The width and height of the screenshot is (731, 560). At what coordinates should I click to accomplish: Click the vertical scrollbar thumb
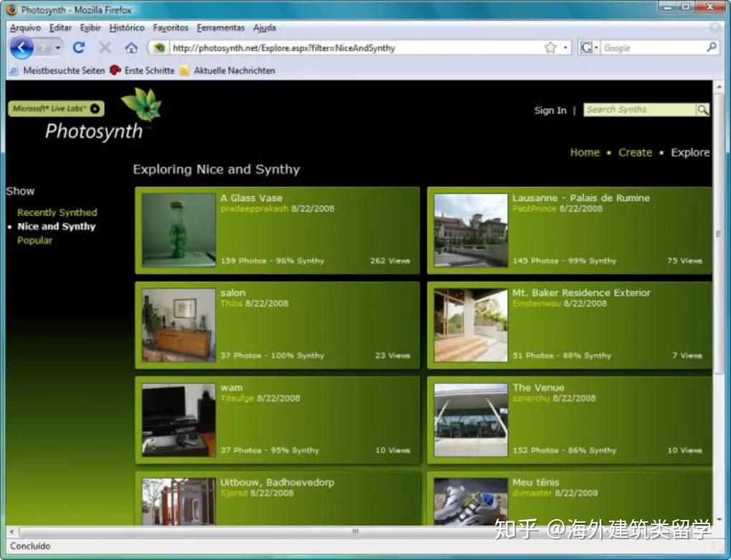coord(719,233)
